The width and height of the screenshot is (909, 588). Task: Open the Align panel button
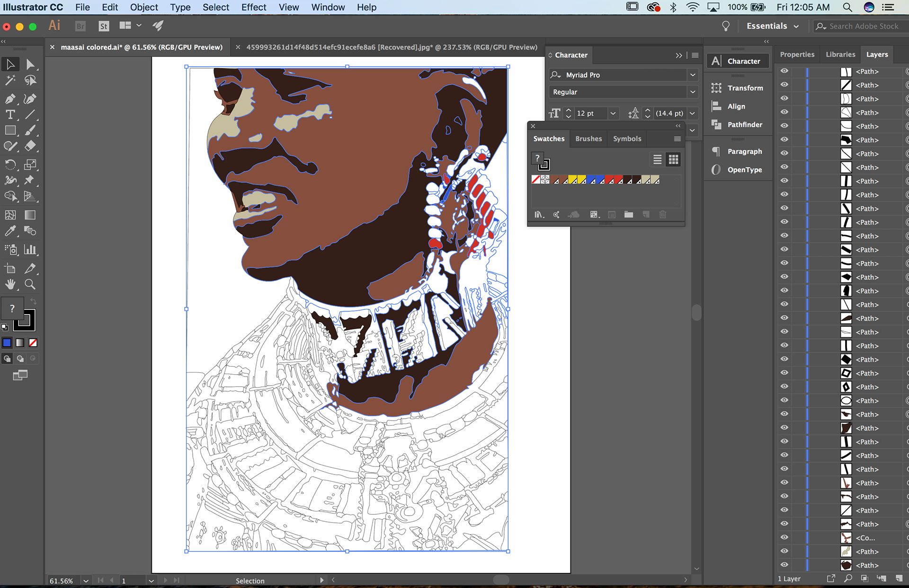(x=737, y=106)
